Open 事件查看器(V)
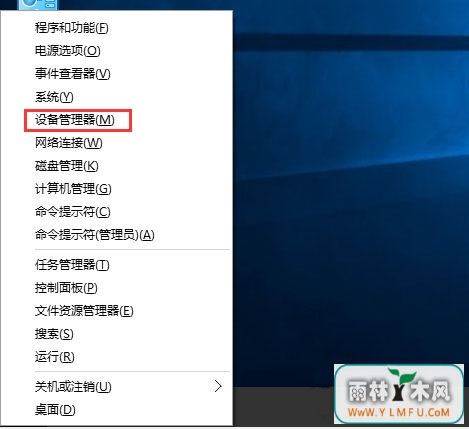 (73, 74)
